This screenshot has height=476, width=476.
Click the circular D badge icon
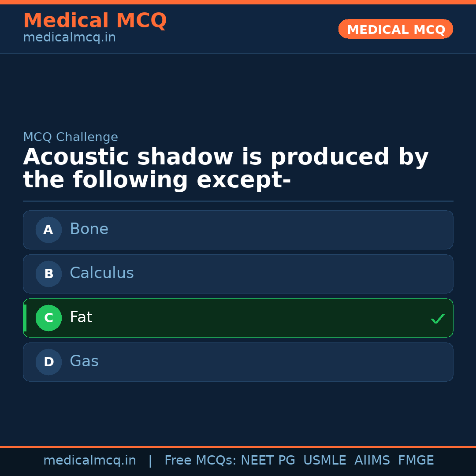tap(48, 362)
